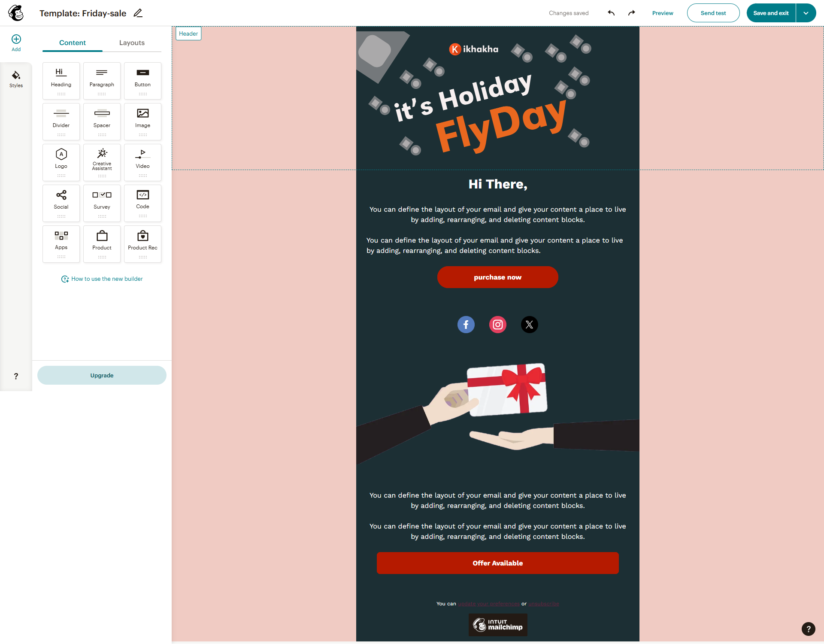Add a Paragraph block

click(102, 80)
